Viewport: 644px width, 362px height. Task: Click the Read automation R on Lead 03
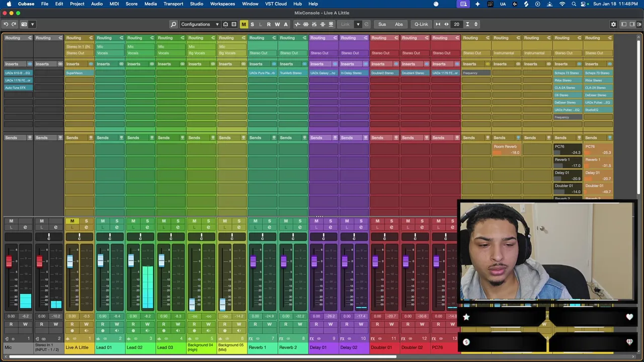(164, 324)
